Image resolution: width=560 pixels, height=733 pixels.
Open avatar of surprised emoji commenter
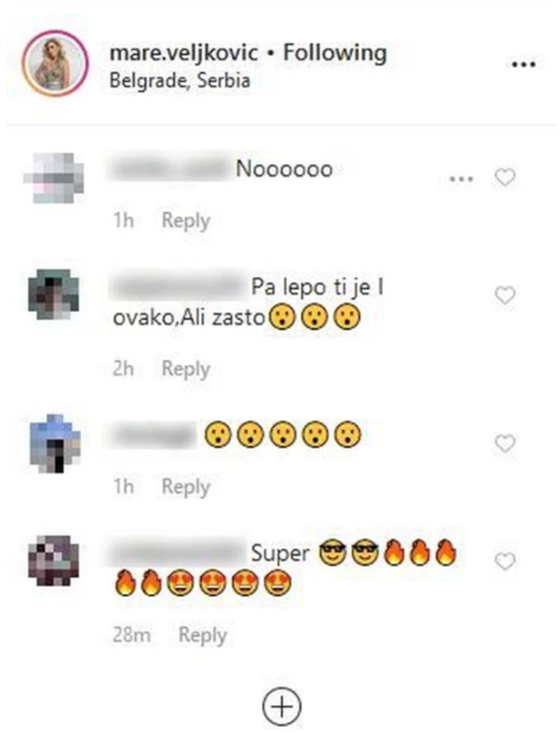(54, 443)
